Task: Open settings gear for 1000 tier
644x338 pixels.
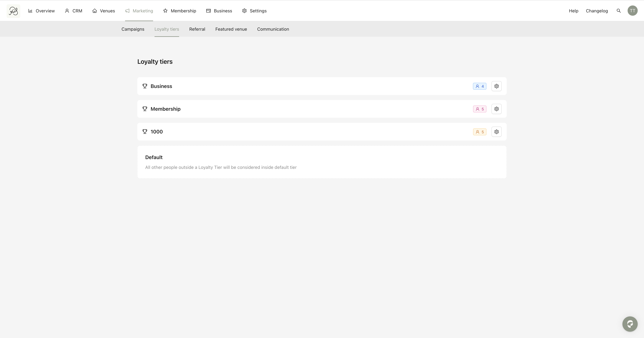Action: point(496,132)
